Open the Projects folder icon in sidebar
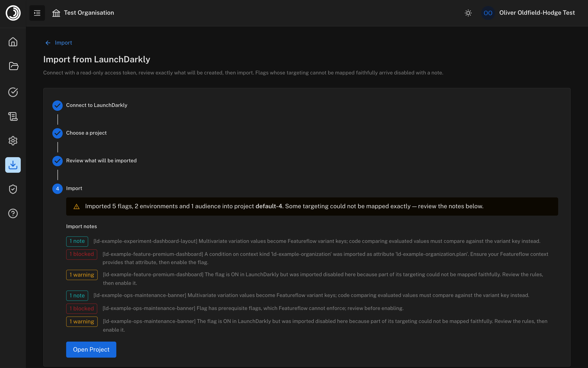Image resolution: width=588 pixels, height=368 pixels. (13, 66)
